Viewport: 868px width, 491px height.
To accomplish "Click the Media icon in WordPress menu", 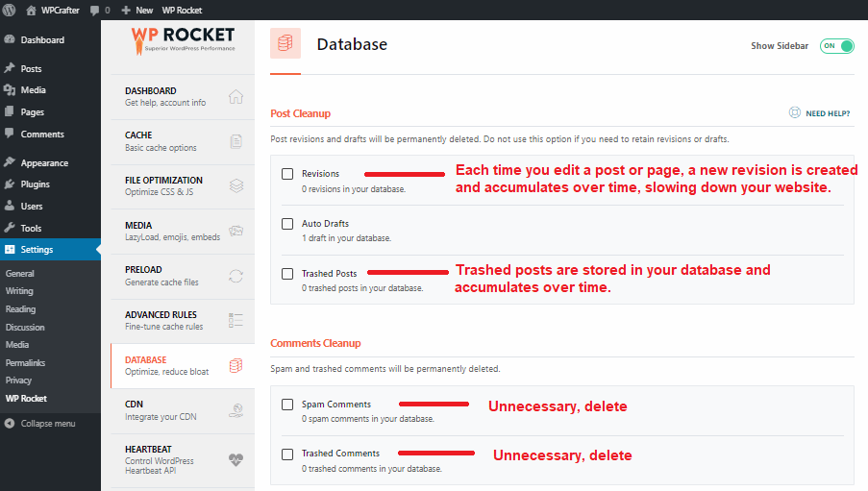I will pyautogui.click(x=10, y=89).
